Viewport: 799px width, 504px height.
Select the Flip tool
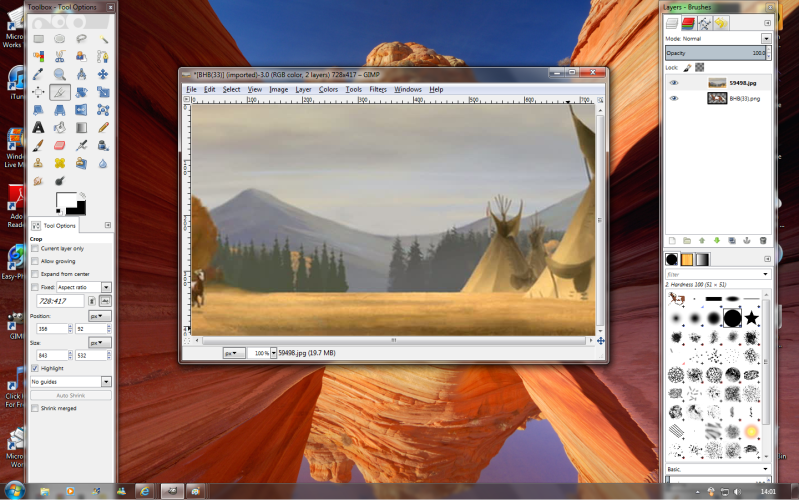tap(81, 110)
